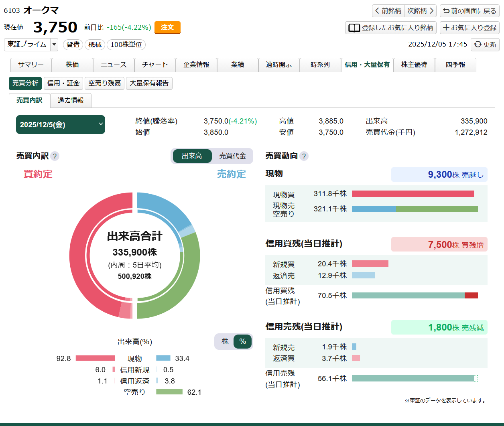Click 前の画面に戻る back arrow button
504x426 pixels.
pos(469,11)
